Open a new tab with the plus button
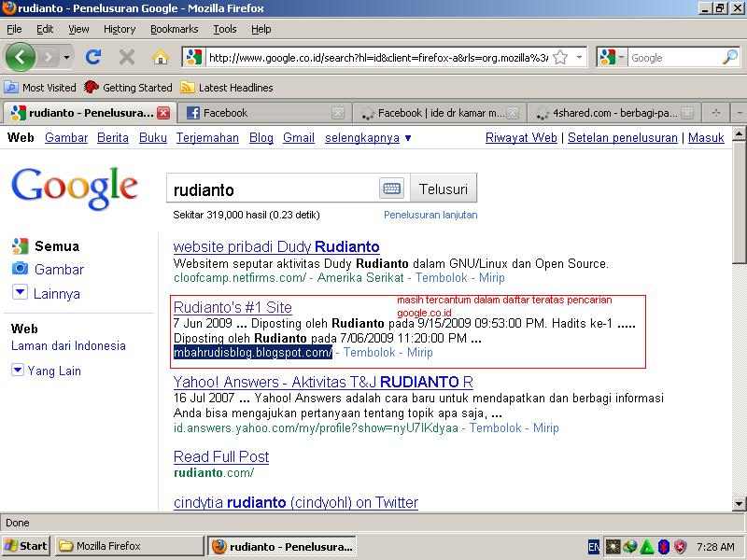 point(715,113)
